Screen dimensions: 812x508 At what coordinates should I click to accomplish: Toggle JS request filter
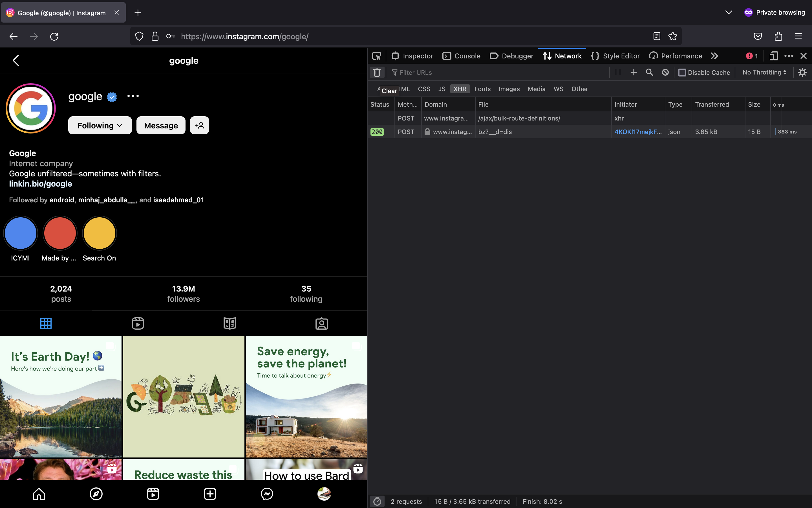(x=442, y=89)
